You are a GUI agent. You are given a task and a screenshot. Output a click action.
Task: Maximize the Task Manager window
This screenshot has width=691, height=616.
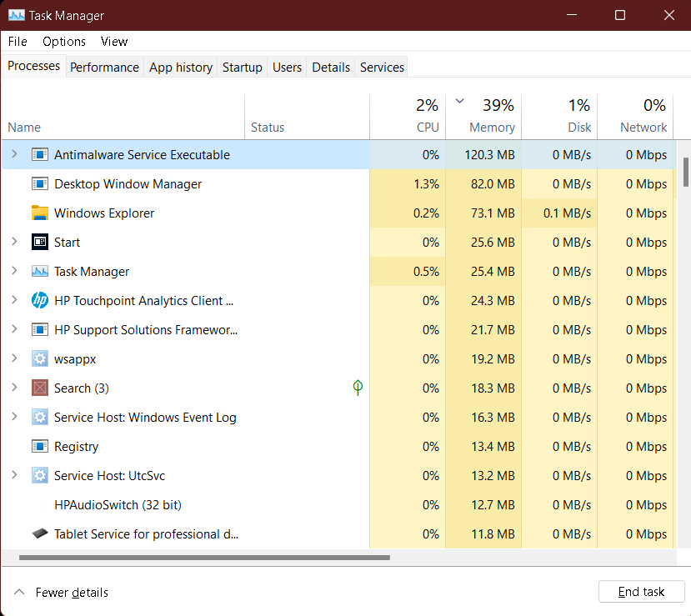[620, 15]
